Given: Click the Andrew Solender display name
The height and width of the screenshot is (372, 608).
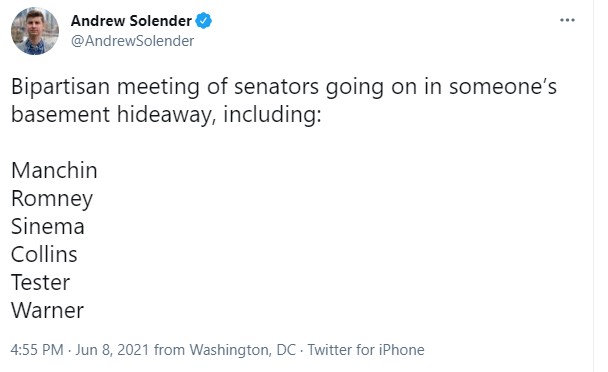Looking at the screenshot, I should click(x=131, y=21).
